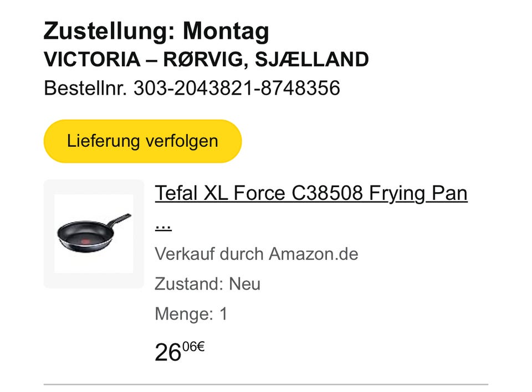Expand the truncated product title ellipsis
This screenshot has width=532, height=392.
163,225
